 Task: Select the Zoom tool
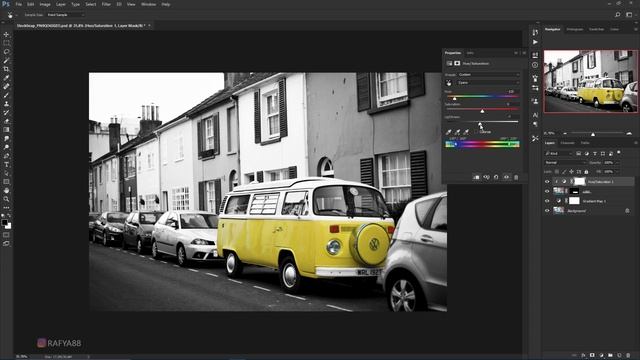click(6, 199)
